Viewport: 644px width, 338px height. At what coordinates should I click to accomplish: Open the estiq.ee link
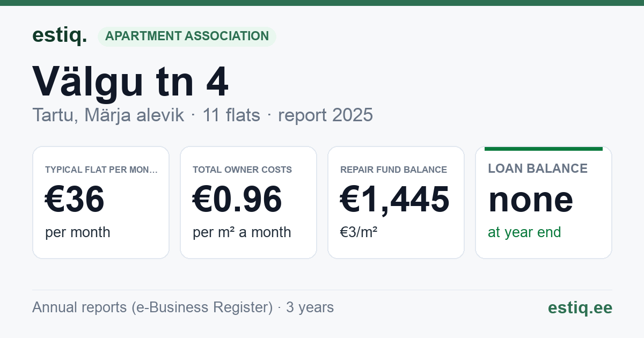point(580,307)
